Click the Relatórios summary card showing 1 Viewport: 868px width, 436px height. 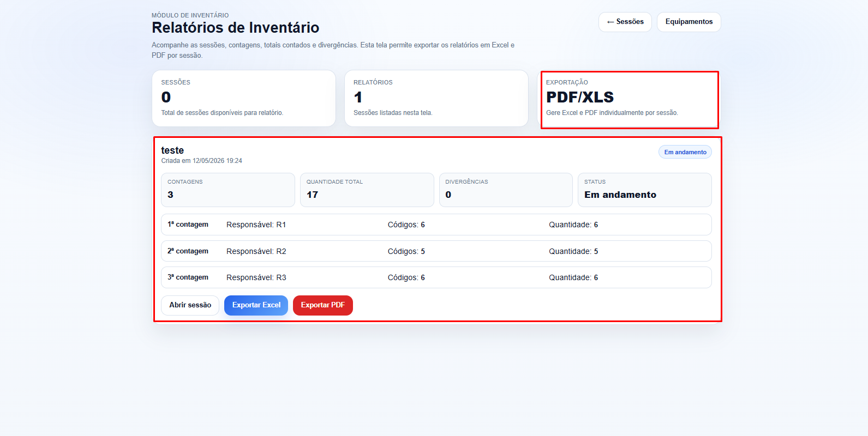pos(436,98)
